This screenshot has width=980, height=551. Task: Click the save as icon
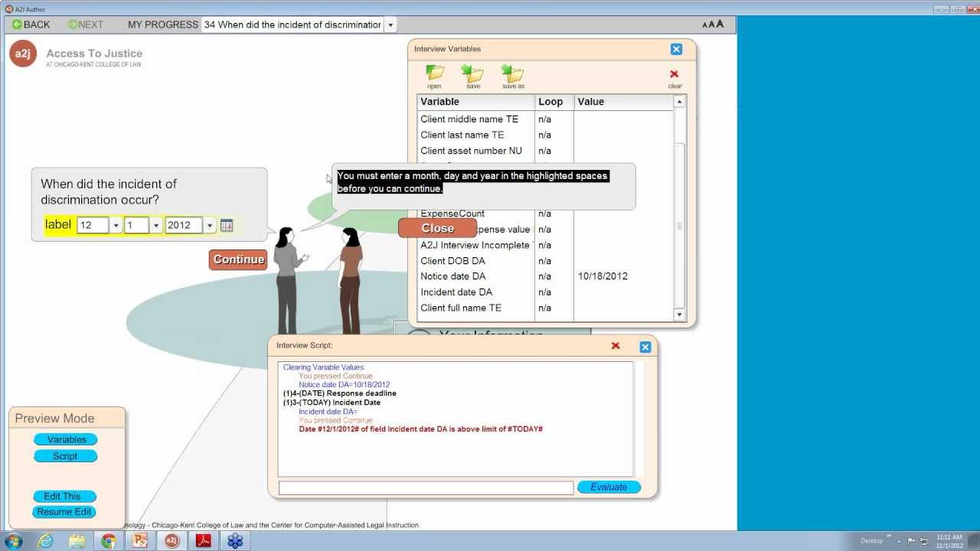pos(513,77)
